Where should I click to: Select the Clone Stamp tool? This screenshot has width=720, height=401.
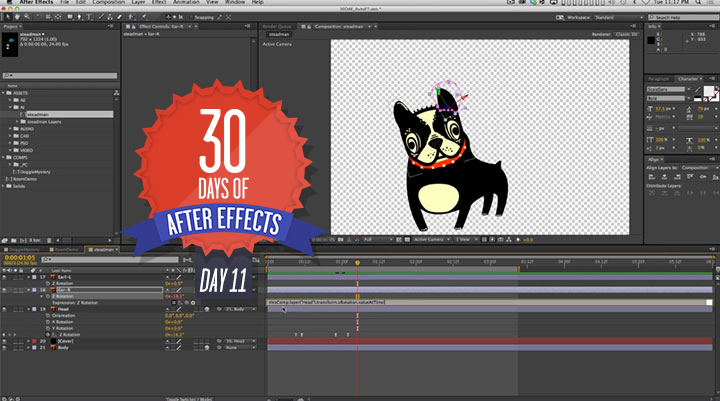110,17
